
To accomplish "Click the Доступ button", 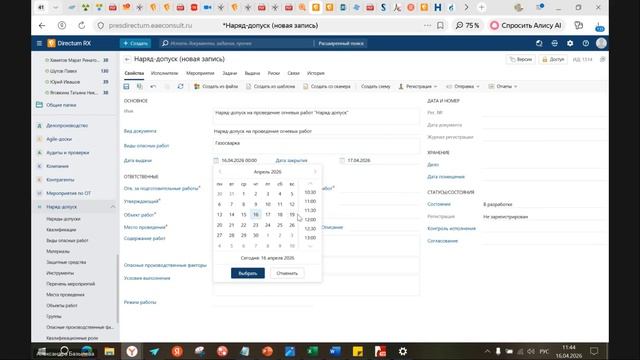I will pyautogui.click(x=553, y=60).
